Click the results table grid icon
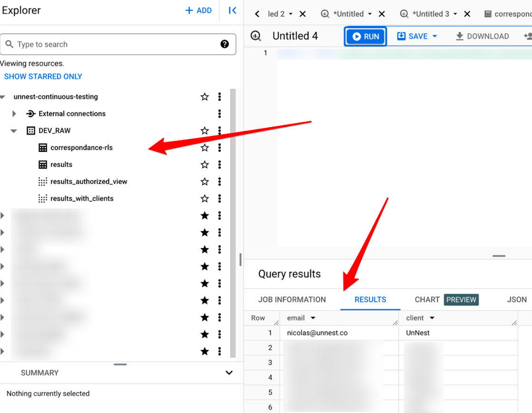 [x=43, y=165]
